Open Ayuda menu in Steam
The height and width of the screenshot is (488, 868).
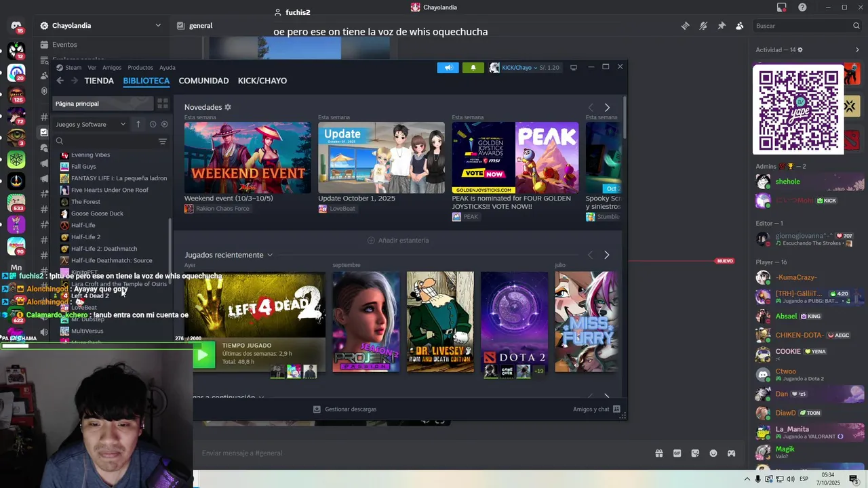point(167,68)
